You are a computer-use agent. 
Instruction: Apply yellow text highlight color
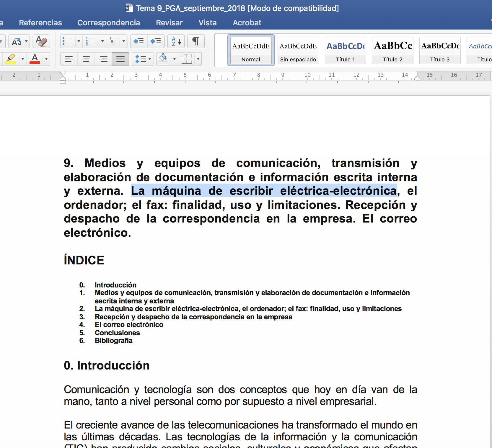click(x=11, y=59)
